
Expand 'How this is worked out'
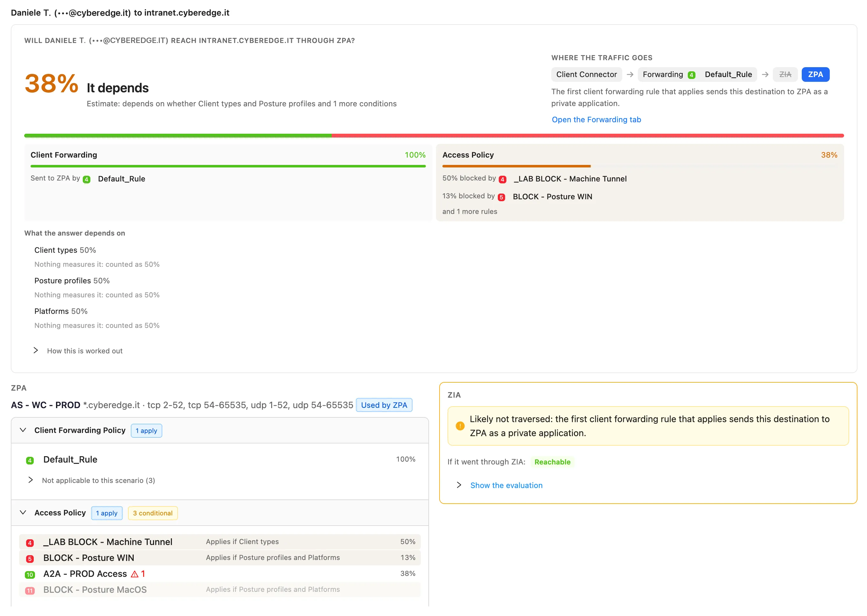coord(79,351)
